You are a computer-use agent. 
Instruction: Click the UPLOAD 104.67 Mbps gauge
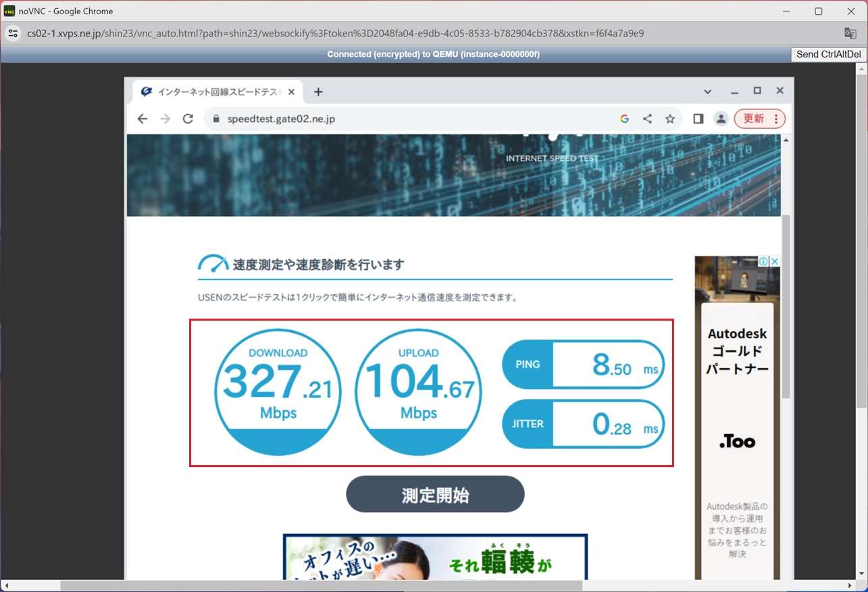pyautogui.click(x=418, y=393)
